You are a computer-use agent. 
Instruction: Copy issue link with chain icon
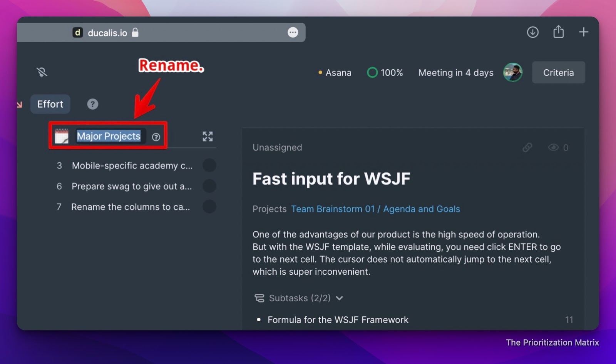[527, 147]
